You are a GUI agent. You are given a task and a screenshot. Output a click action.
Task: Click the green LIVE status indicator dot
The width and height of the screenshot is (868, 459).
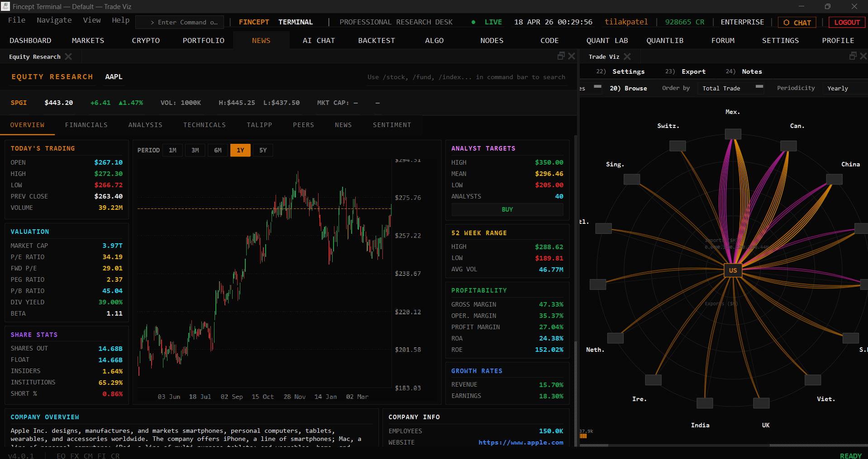coord(473,22)
